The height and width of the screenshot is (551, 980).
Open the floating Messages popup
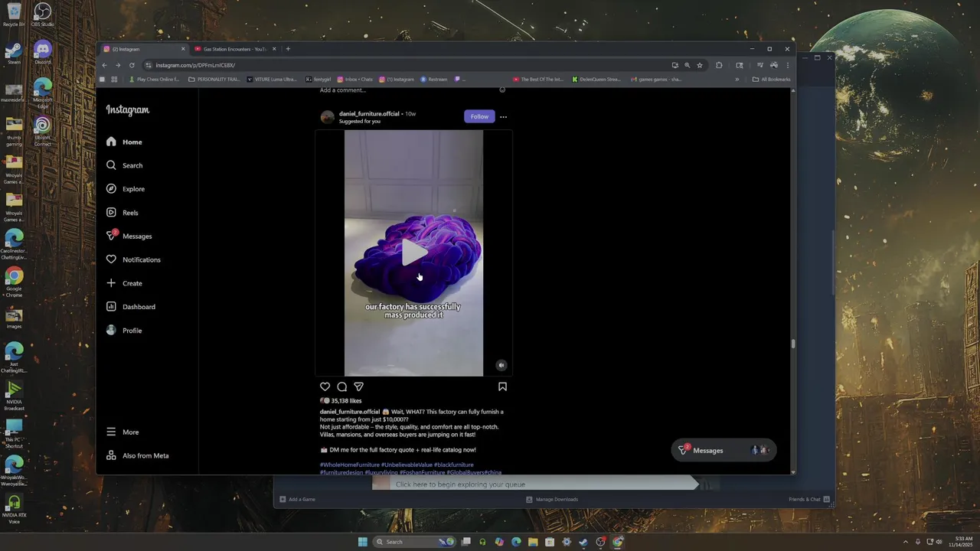click(724, 450)
